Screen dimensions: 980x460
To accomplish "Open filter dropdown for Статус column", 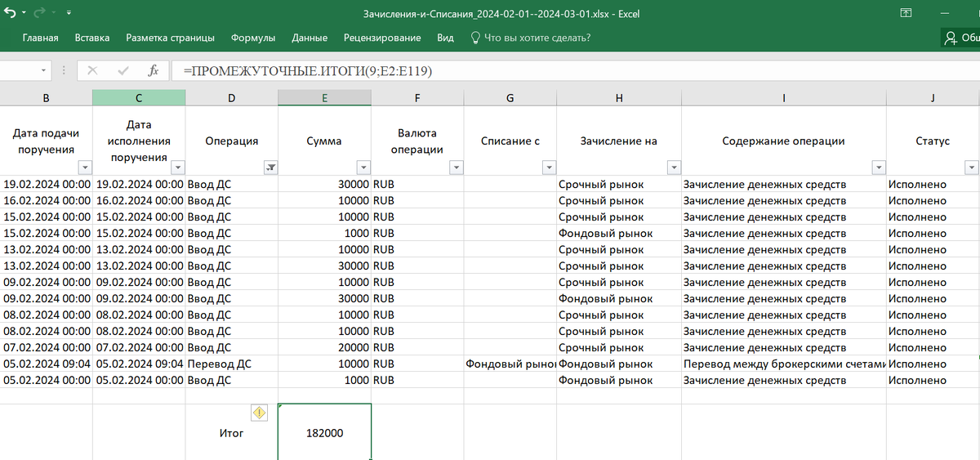I will (x=972, y=167).
